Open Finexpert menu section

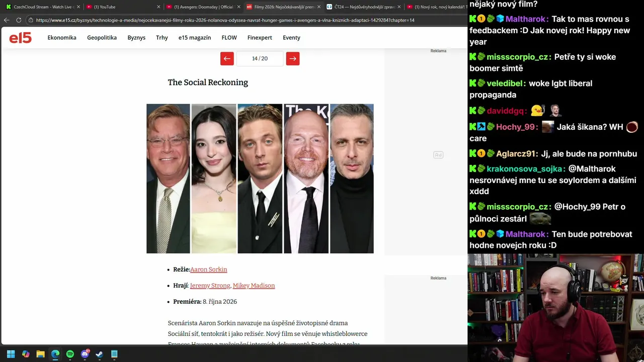[260, 38]
